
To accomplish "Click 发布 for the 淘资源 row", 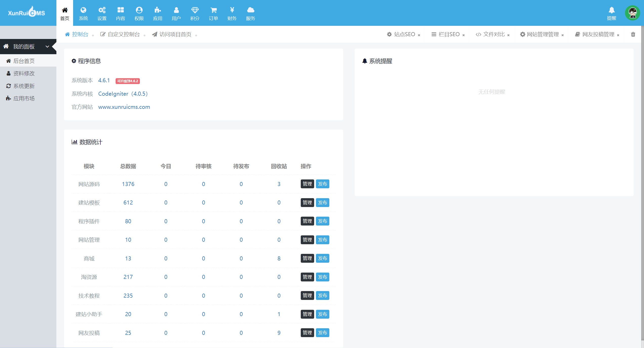I will coord(323,277).
